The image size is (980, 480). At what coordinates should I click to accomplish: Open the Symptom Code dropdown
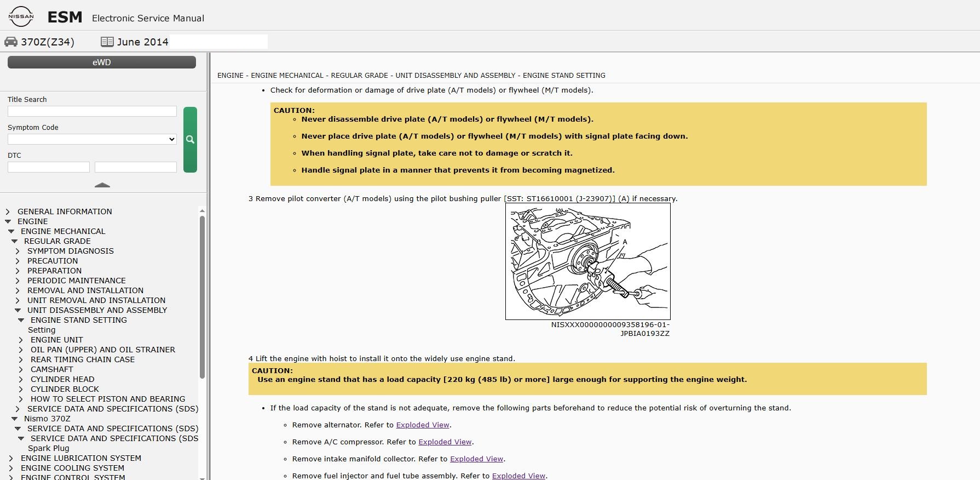tap(92, 139)
